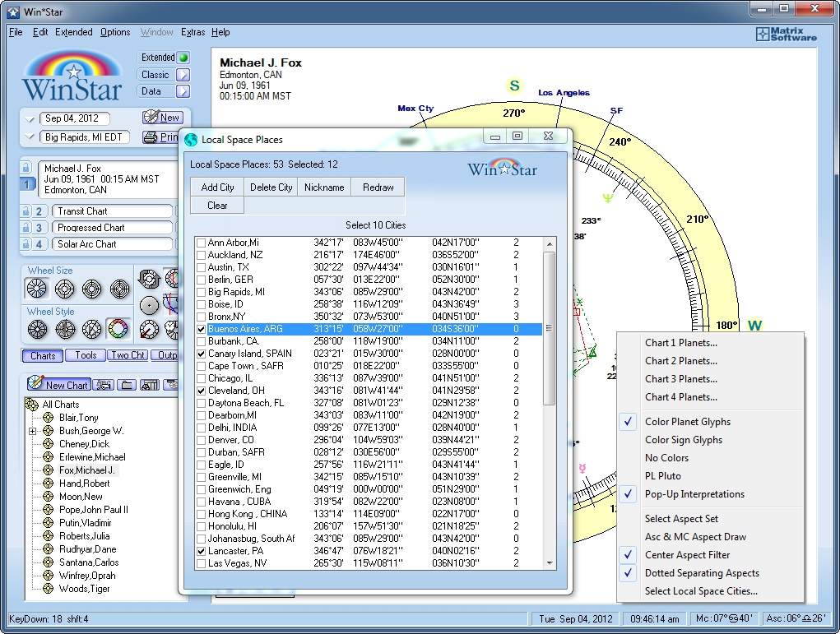Click the Extended green light indicator
This screenshot has width=840, height=634.
tap(183, 58)
